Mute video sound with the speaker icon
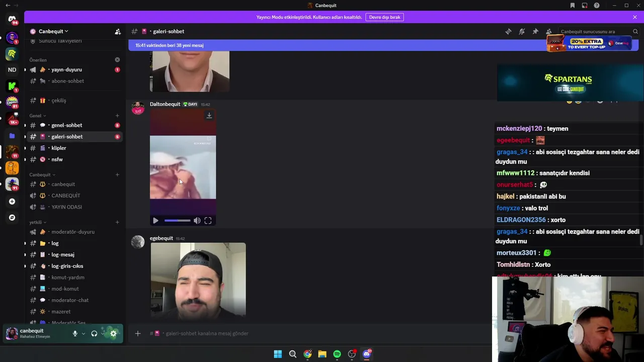This screenshot has width=644, height=362. point(197,221)
